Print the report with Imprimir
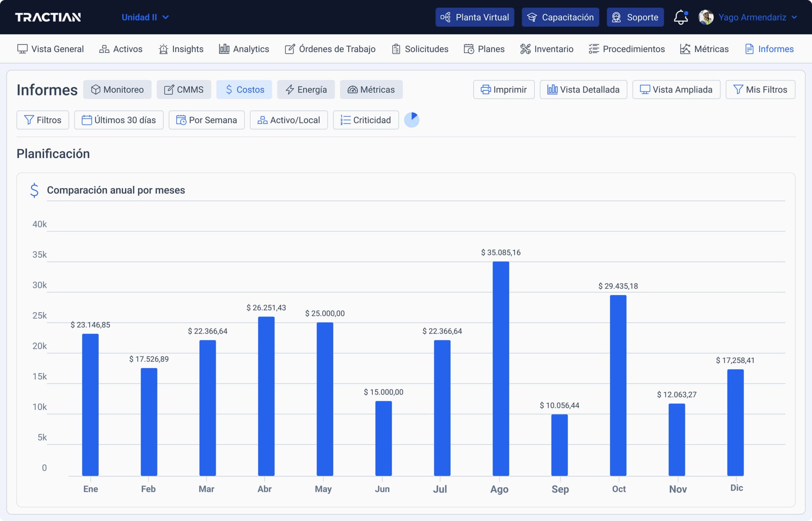This screenshot has height=521, width=812. [503, 89]
